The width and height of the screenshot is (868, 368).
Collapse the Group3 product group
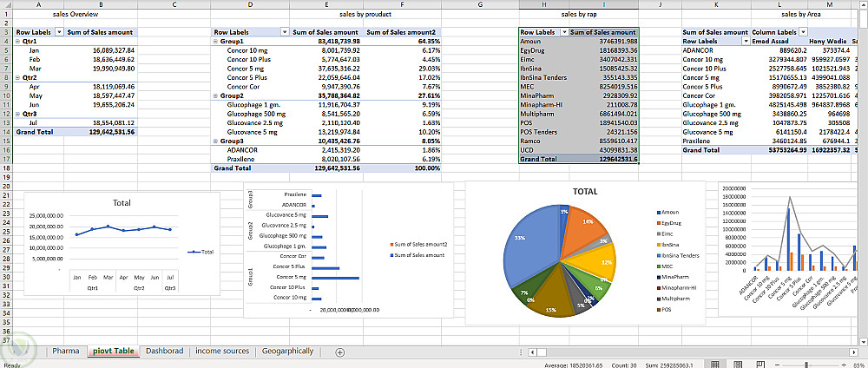pyautogui.click(x=216, y=141)
